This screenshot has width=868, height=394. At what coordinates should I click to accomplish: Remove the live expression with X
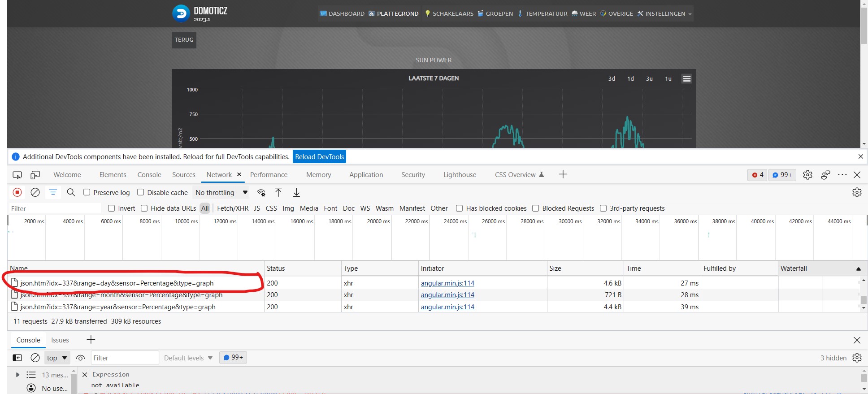[85, 375]
